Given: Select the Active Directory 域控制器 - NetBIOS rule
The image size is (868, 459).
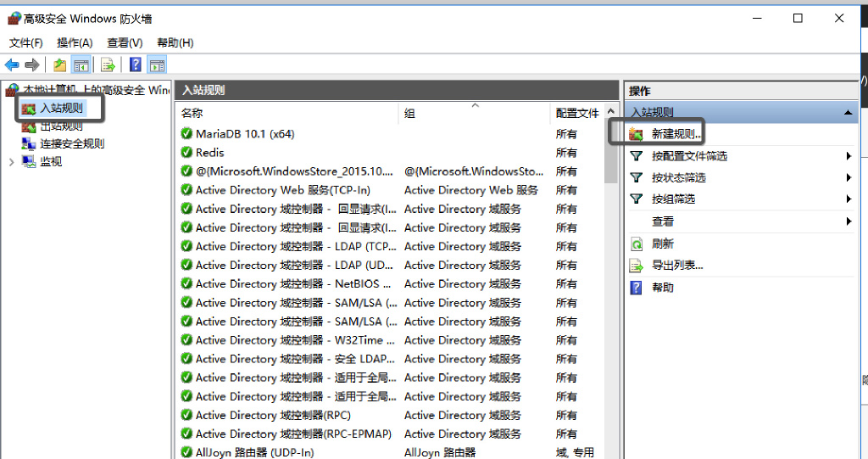Looking at the screenshot, I should [292, 284].
